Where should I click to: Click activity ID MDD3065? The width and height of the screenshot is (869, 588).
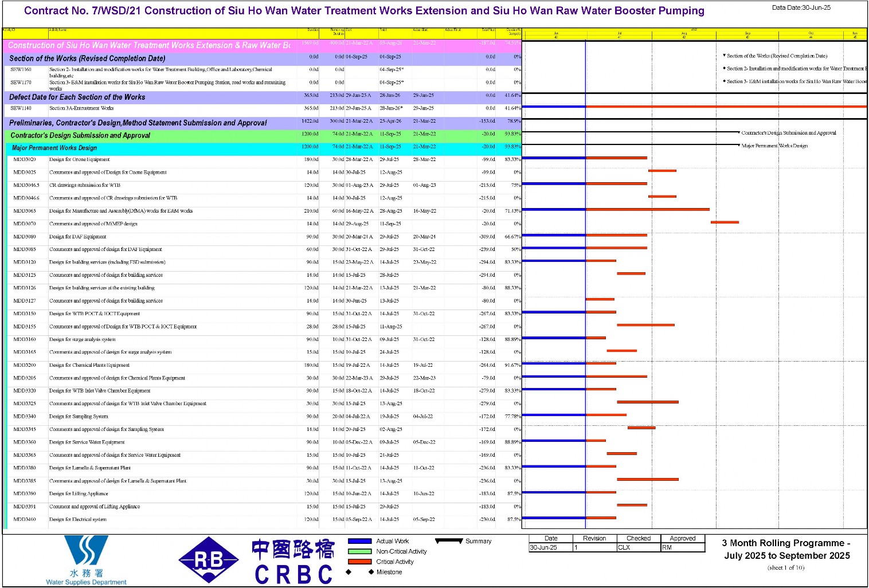point(25,211)
